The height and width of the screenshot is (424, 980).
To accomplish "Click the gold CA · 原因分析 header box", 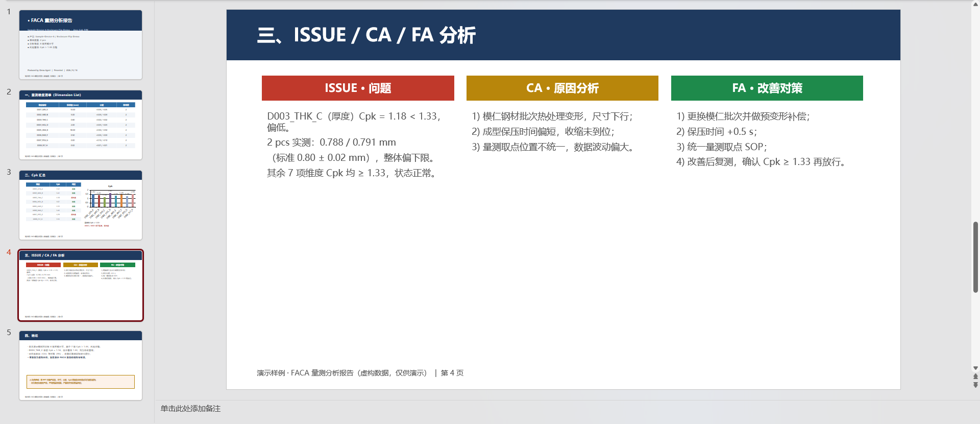I will (562, 88).
